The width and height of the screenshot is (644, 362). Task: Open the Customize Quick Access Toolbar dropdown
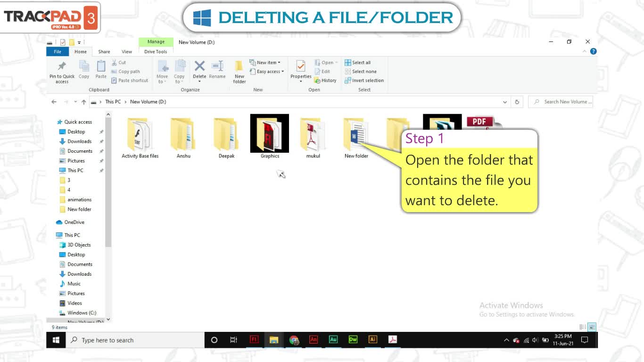[79, 42]
